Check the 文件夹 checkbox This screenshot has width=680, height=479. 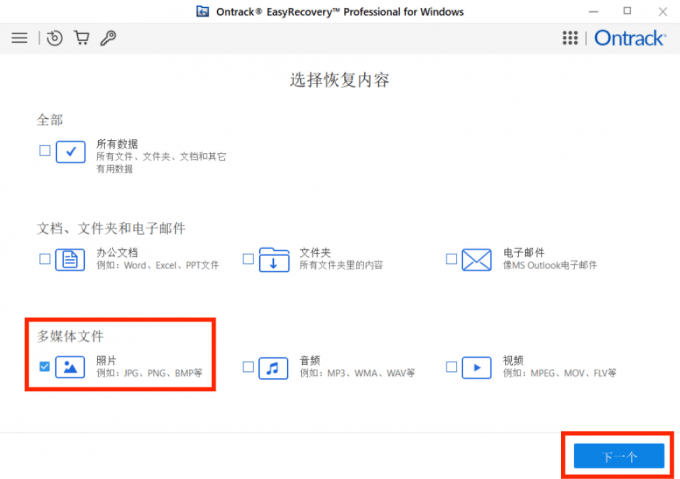(247, 259)
